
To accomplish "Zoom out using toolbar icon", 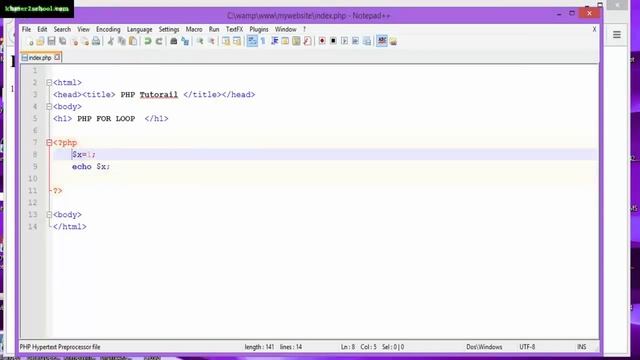I will click(211, 41).
